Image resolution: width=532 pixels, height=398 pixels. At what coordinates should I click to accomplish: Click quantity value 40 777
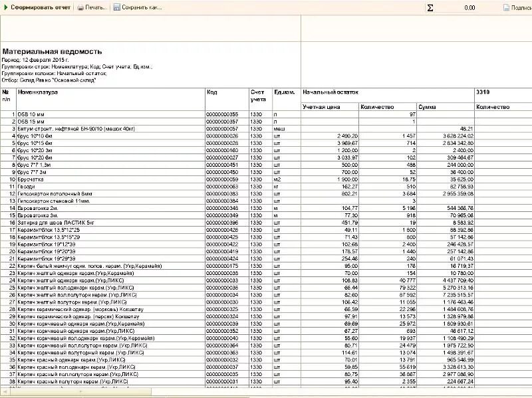point(388,280)
